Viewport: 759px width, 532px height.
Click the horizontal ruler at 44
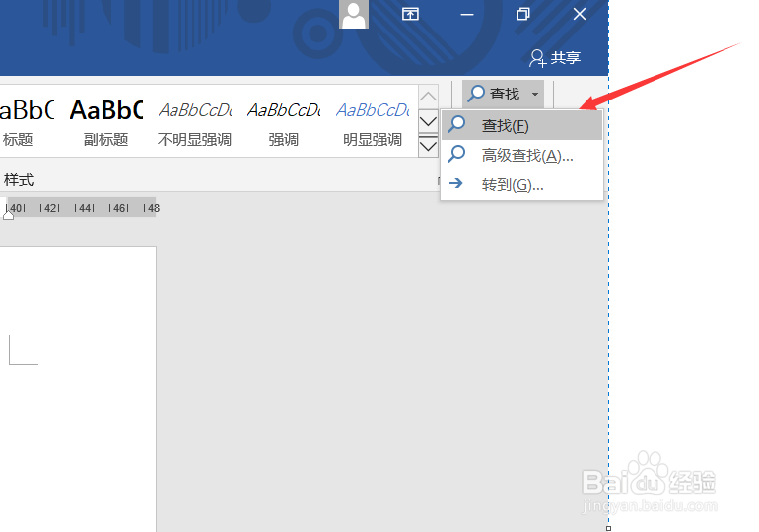coord(84,208)
